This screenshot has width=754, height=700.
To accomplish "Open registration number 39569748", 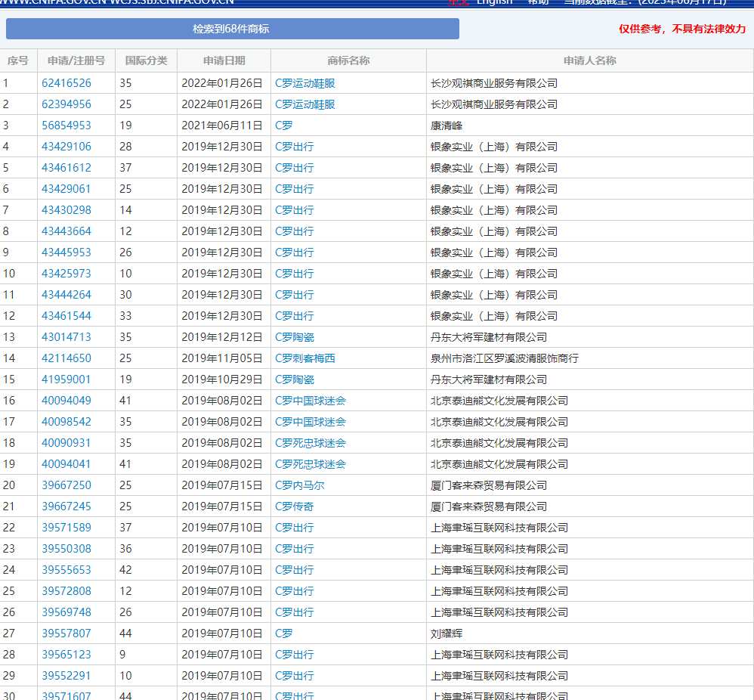I will 66,612.
